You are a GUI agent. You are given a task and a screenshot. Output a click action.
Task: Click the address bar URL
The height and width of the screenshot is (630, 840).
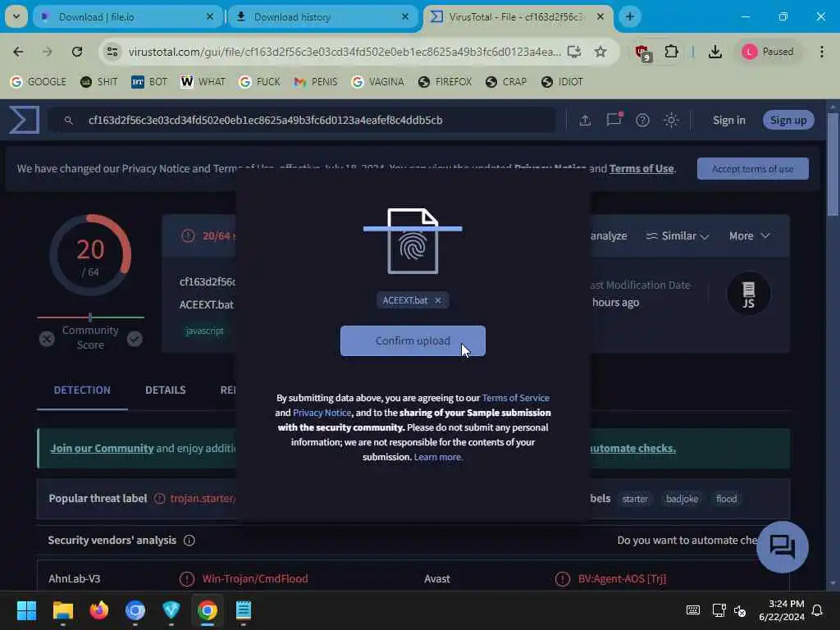pos(345,52)
